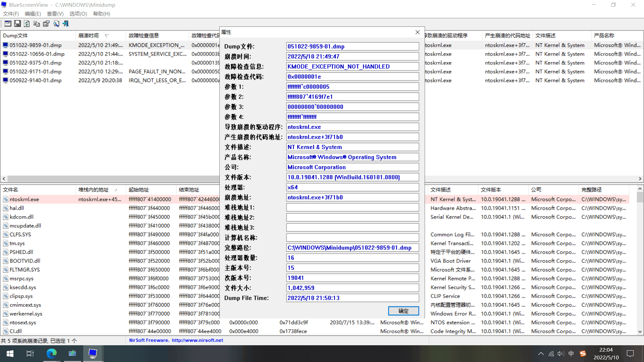
Task: Click the Find magnifier toolbar icon
Action: click(x=56, y=23)
